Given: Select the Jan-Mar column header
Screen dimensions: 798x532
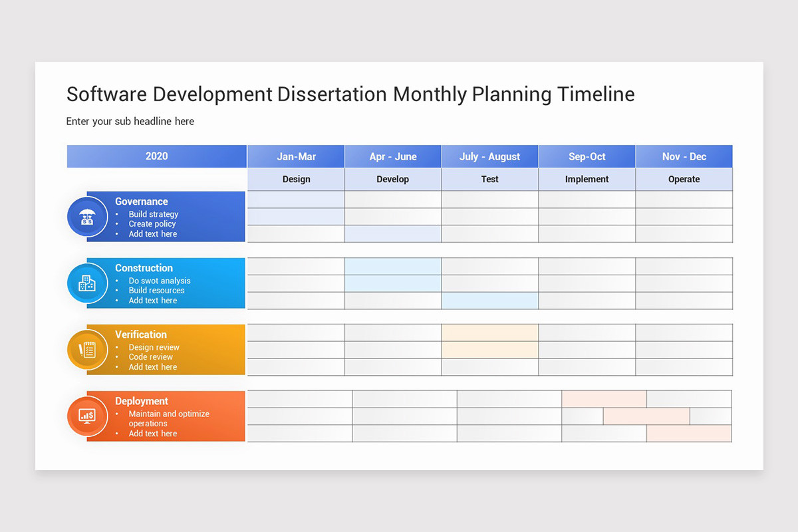Looking at the screenshot, I should pyautogui.click(x=296, y=157).
